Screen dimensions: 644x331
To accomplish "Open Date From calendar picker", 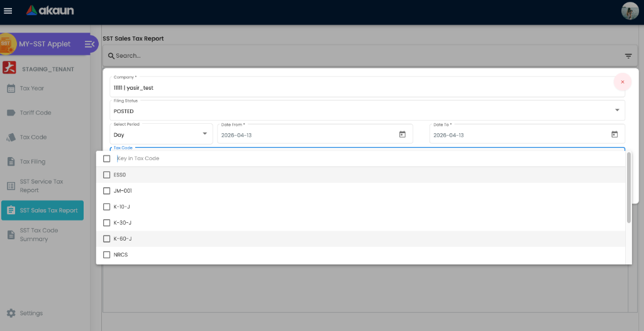I will [x=402, y=134].
